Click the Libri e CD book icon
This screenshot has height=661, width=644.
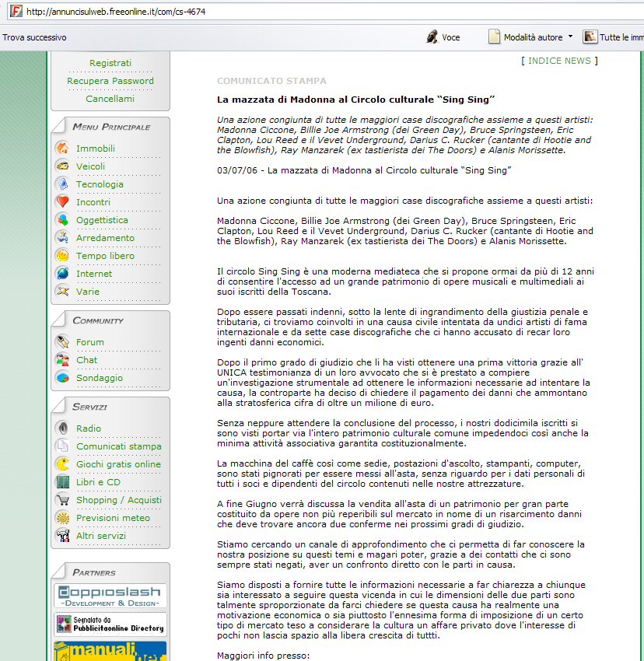tap(62, 481)
